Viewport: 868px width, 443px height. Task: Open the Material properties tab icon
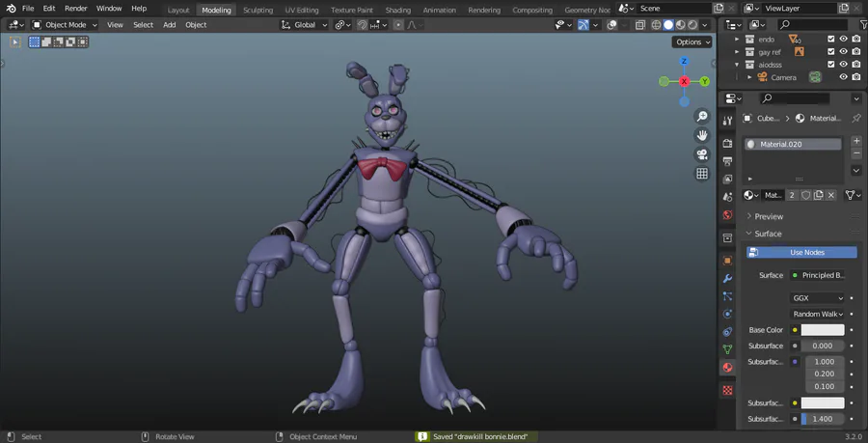point(727,367)
